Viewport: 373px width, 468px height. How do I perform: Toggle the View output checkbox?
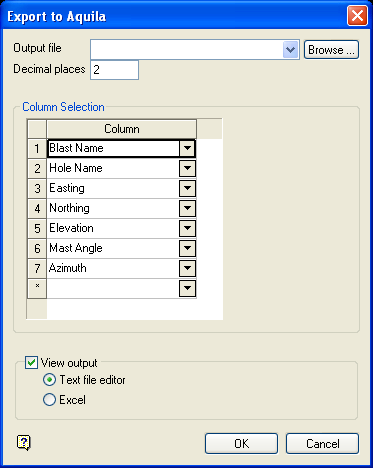point(31,362)
